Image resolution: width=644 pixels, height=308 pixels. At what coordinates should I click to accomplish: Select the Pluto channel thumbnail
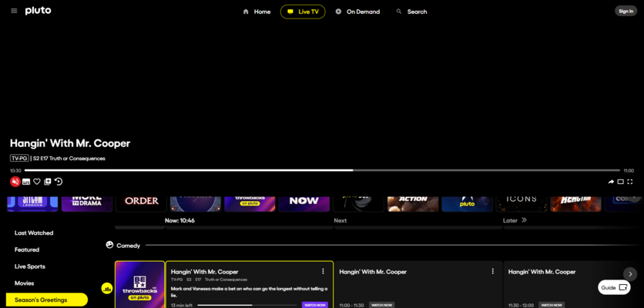tap(467, 204)
